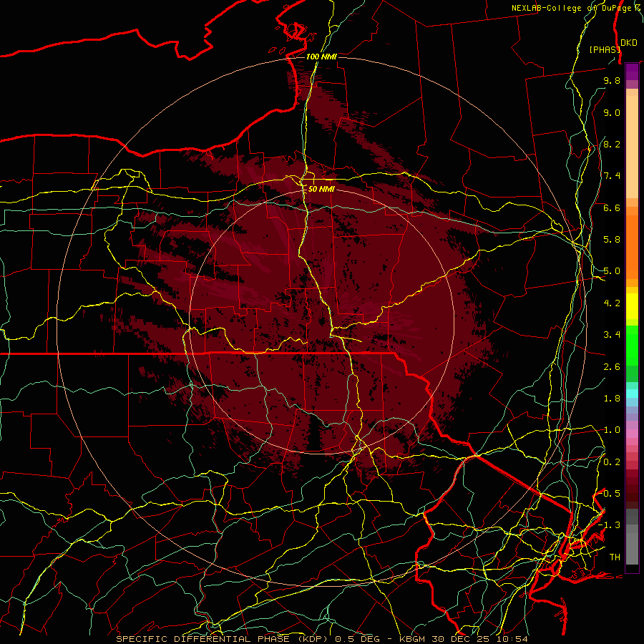
Task: Click the bottom caption SPECIFIC DIFFERENTIAL PHASE (KDP)
Action: 223,639
